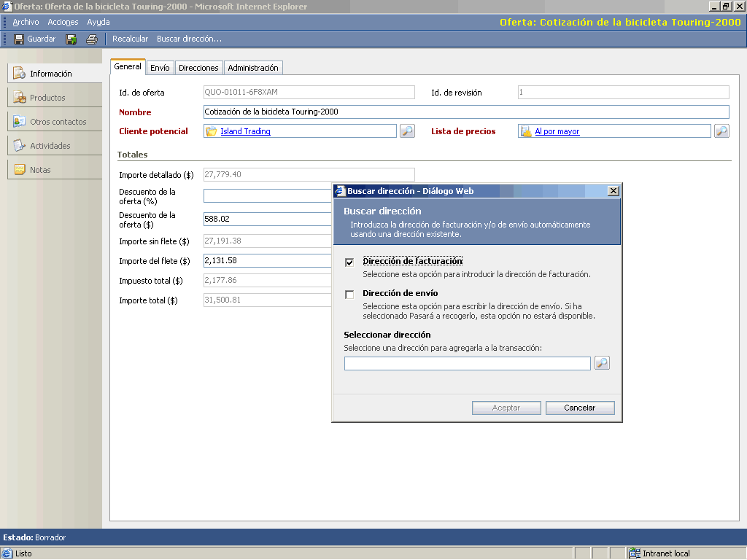Image resolution: width=747 pixels, height=560 pixels.
Task: Click the Información sidebar icon
Action: (19, 74)
